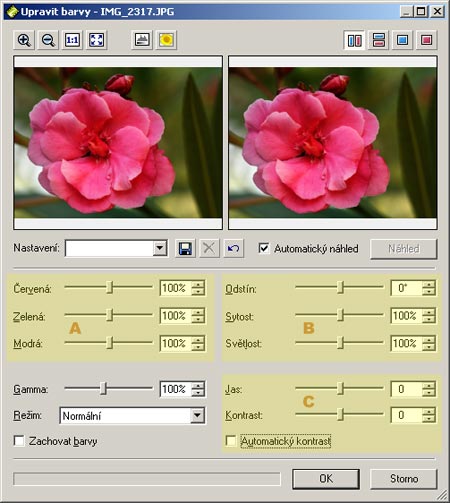Increase Světlost with spinner up arrow
450x503 pixels.
429,340
